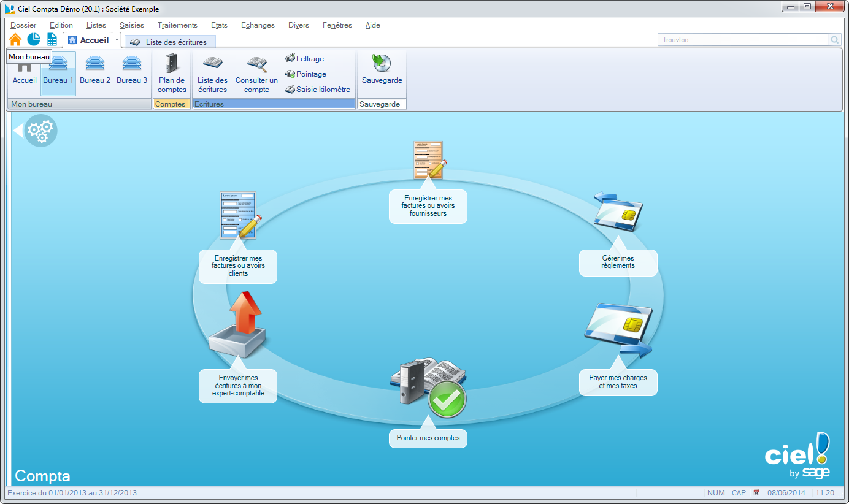Select the Bureau 1 ribbon icon
The image size is (849, 504).
click(x=58, y=73)
